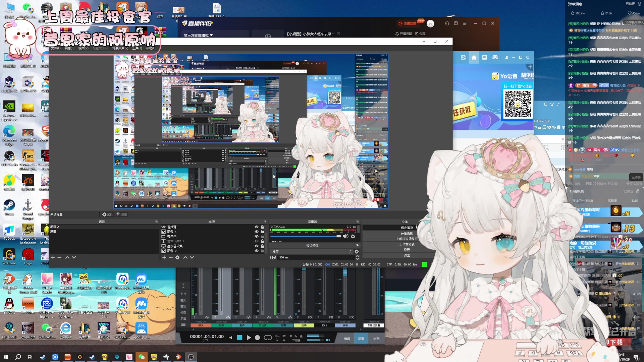Mute the 麦克风/Aux speaker icon
Screen dimensions: 644x362
tap(345, 237)
